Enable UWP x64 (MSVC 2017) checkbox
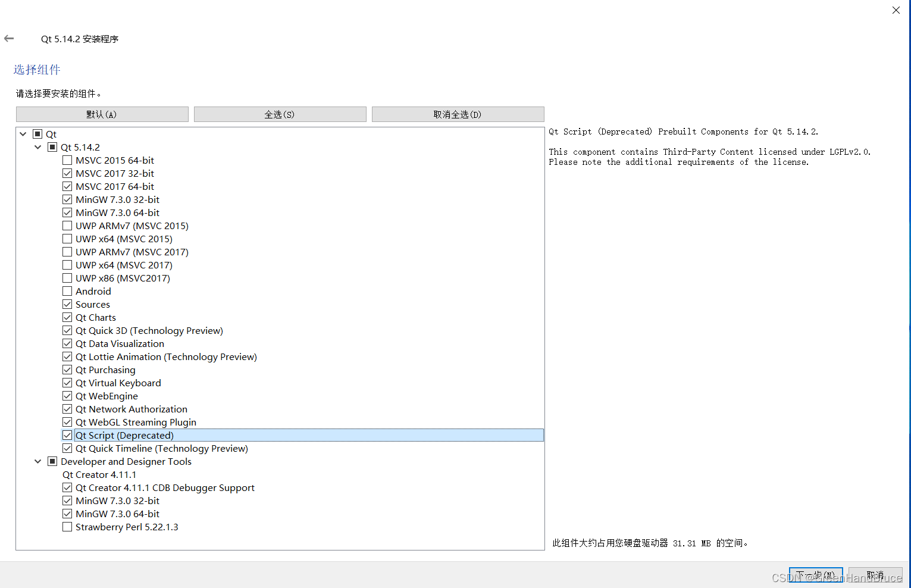The image size is (911, 588). coord(67,265)
